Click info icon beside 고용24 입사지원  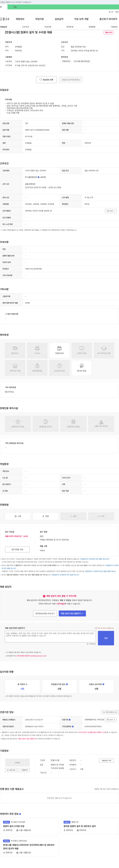tap(104, 684)
